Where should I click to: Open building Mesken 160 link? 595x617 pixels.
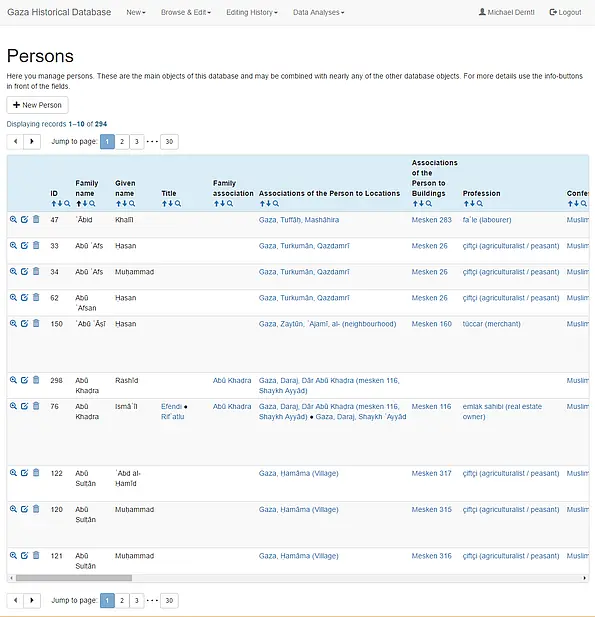(431, 324)
